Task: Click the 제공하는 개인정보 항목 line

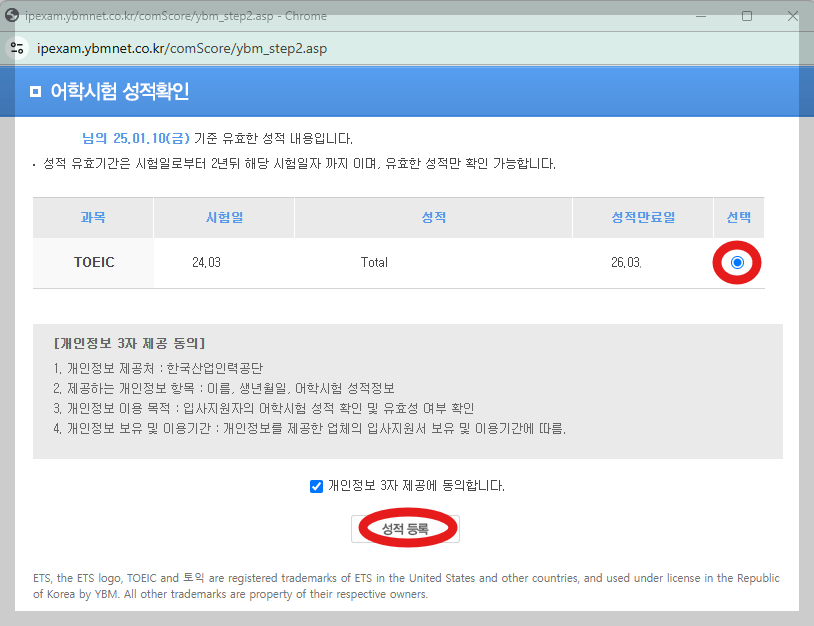Action: coord(224,389)
